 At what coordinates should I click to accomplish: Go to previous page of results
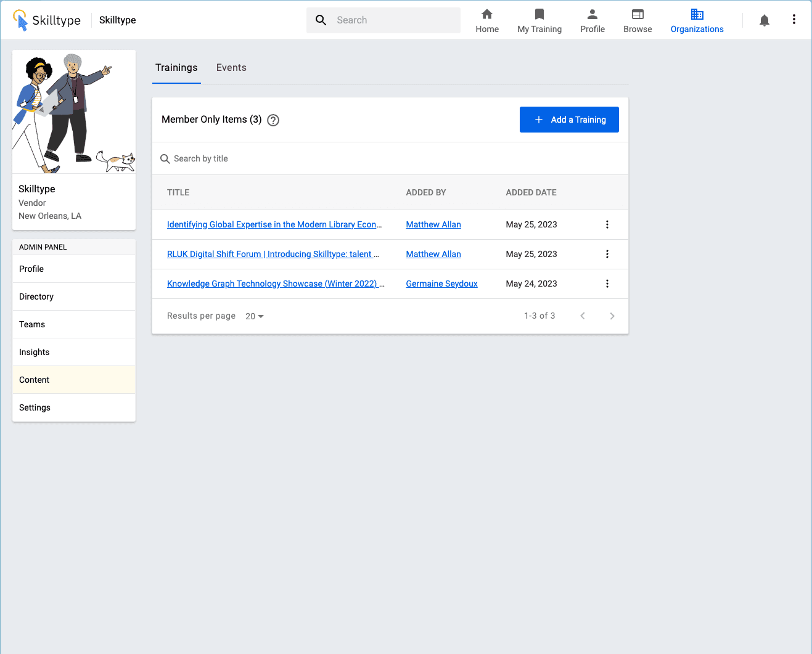[x=583, y=316]
